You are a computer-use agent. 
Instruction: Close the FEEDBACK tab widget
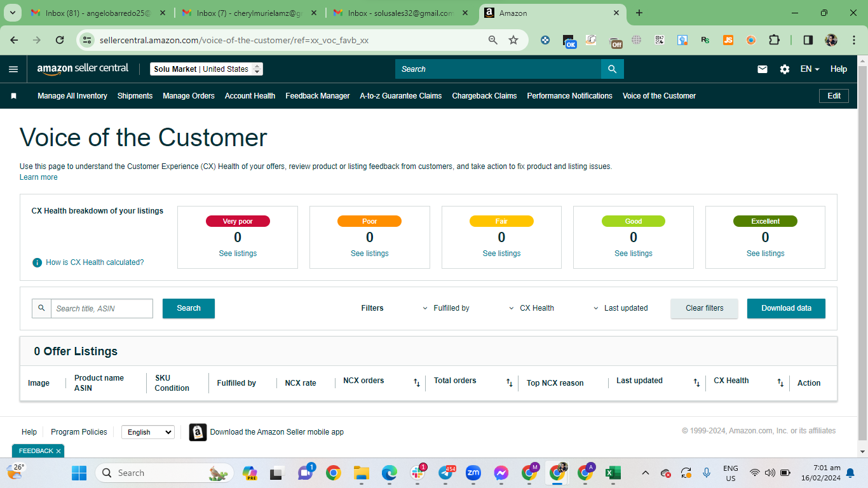pos(58,451)
